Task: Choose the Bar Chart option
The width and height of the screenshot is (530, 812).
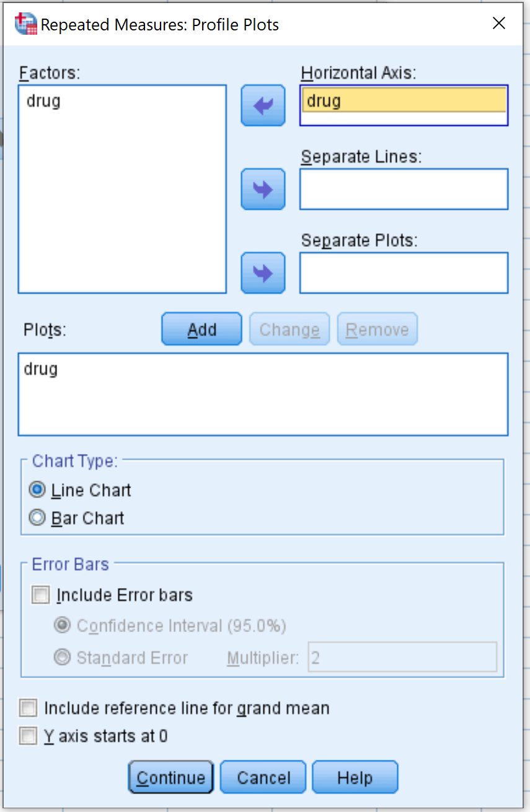Action: click(37, 518)
